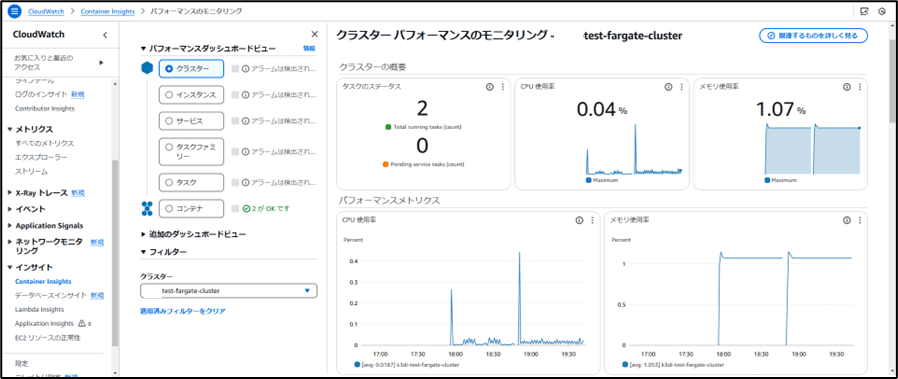Click info icon beside サービス alarm status
Image resolution: width=898 pixels, height=379 pixels.
click(245, 121)
